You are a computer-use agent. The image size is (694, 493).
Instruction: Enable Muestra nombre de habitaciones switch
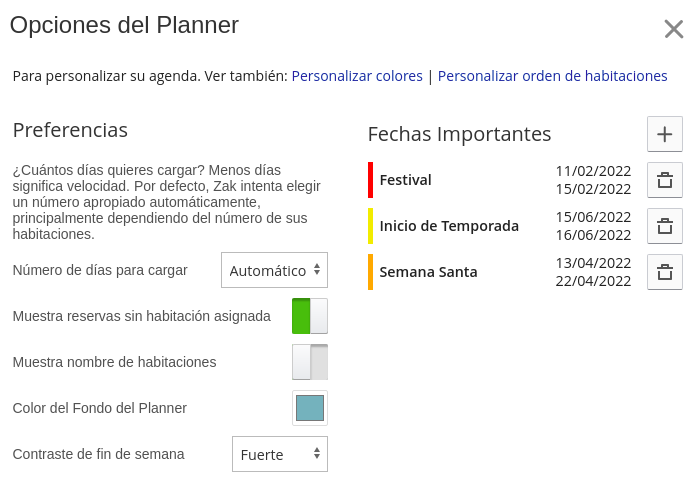coord(310,362)
